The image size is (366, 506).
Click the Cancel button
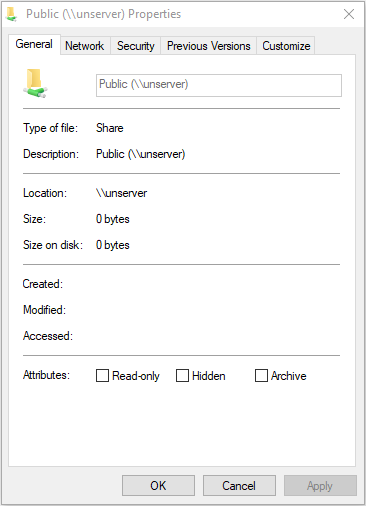239,486
